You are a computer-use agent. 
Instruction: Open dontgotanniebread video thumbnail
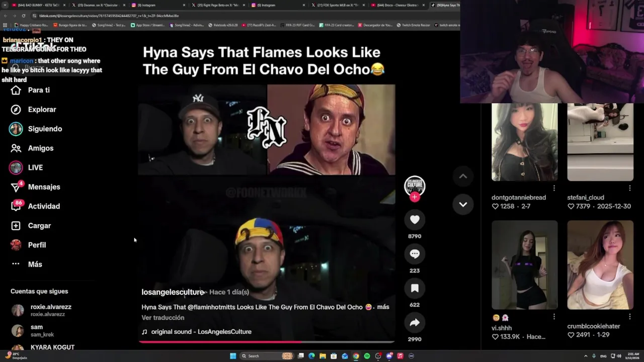(x=524, y=142)
